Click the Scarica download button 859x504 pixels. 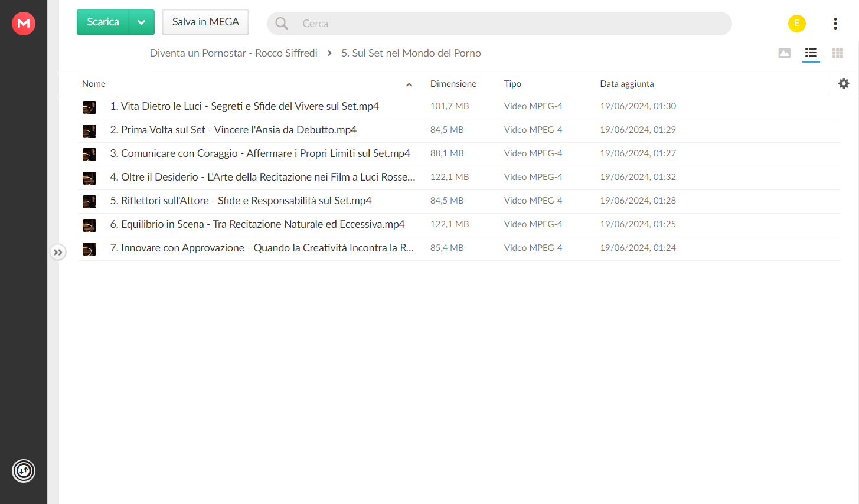point(103,22)
